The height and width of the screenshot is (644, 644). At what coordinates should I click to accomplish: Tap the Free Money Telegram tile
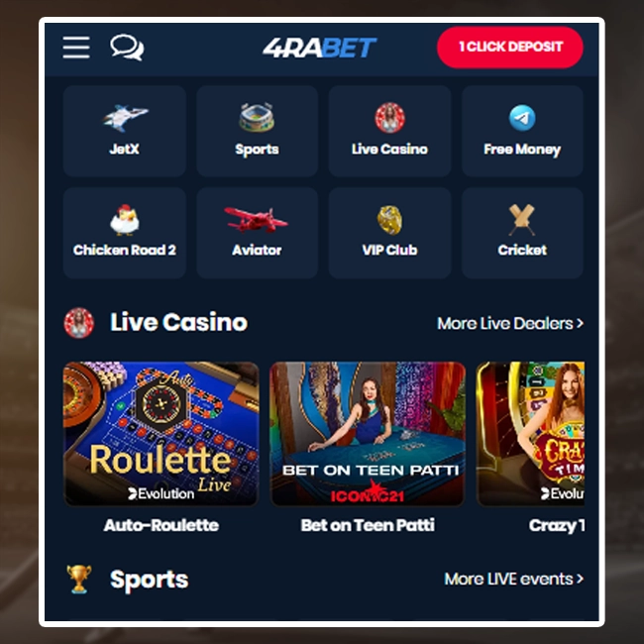coord(522,131)
